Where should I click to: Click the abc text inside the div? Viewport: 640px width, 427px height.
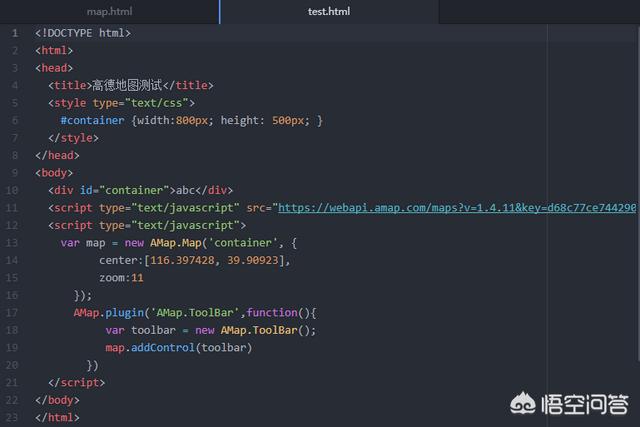click(x=186, y=190)
